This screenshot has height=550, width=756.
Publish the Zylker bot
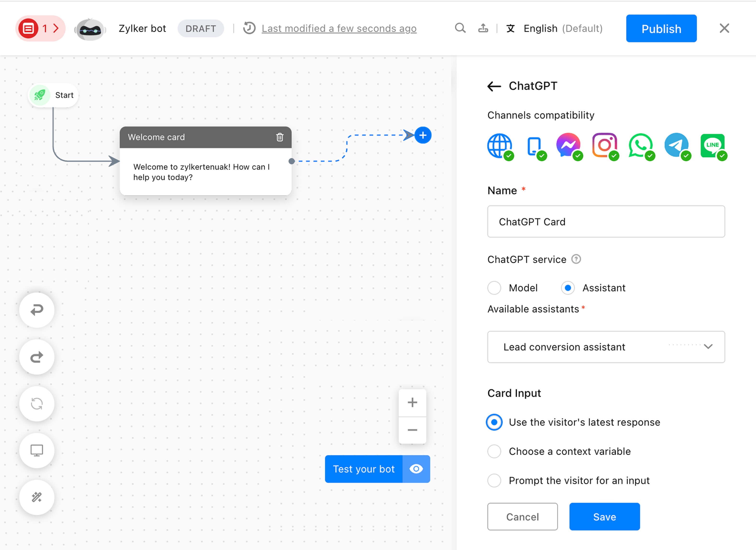coord(661,28)
